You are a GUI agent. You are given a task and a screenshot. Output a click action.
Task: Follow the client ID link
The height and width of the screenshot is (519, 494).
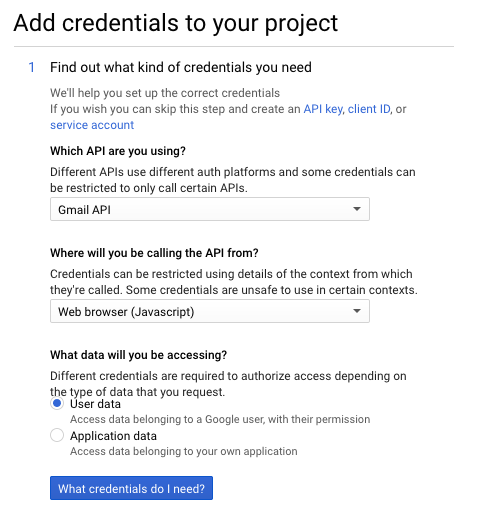[x=369, y=109]
